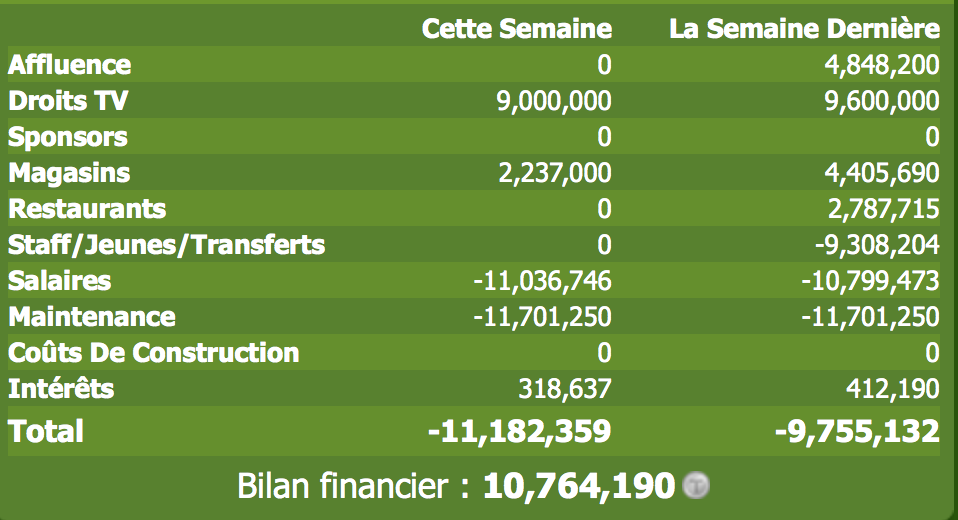
Task: Click the Cette Semaine column header
Action: click(x=517, y=29)
